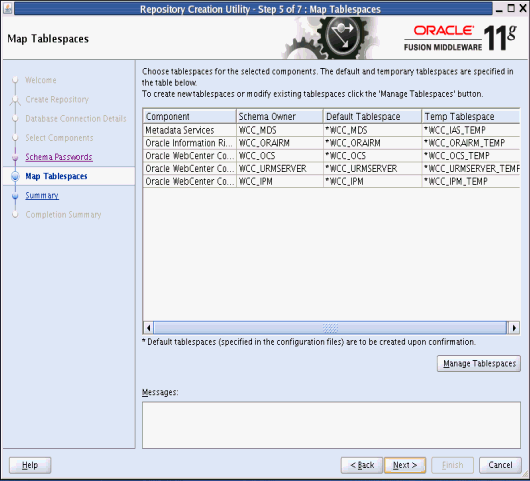Cancel the repository creation wizard
This screenshot has width=530, height=481.
coord(500,465)
